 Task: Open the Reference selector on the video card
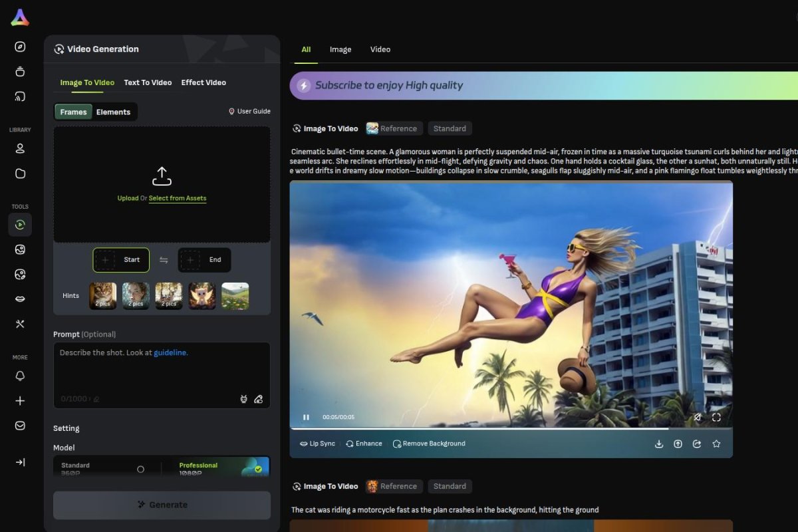pyautogui.click(x=393, y=128)
